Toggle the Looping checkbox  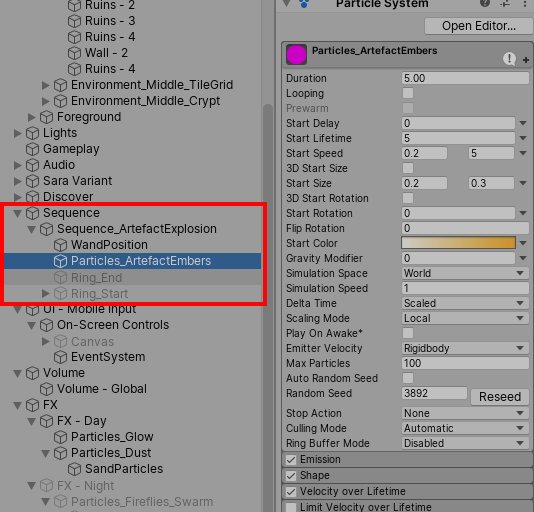(x=408, y=93)
